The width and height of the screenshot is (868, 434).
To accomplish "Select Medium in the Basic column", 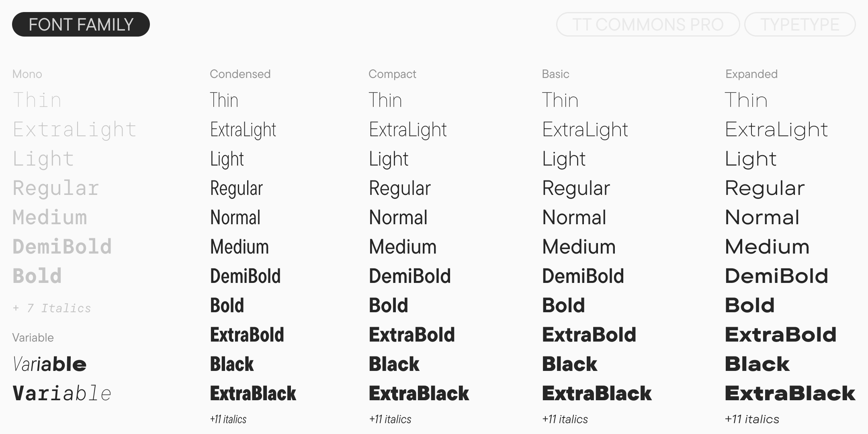I will click(x=579, y=247).
